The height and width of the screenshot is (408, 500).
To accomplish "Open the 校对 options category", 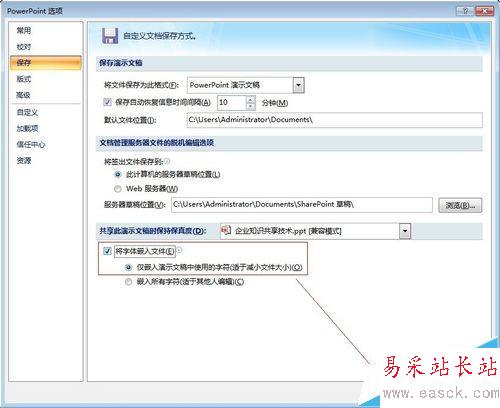I will (24, 47).
